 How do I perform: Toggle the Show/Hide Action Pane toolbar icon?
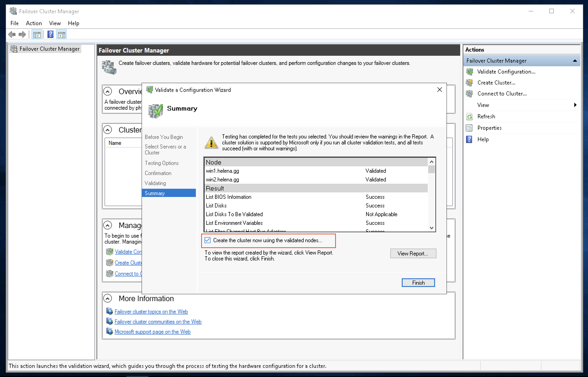pyautogui.click(x=62, y=35)
